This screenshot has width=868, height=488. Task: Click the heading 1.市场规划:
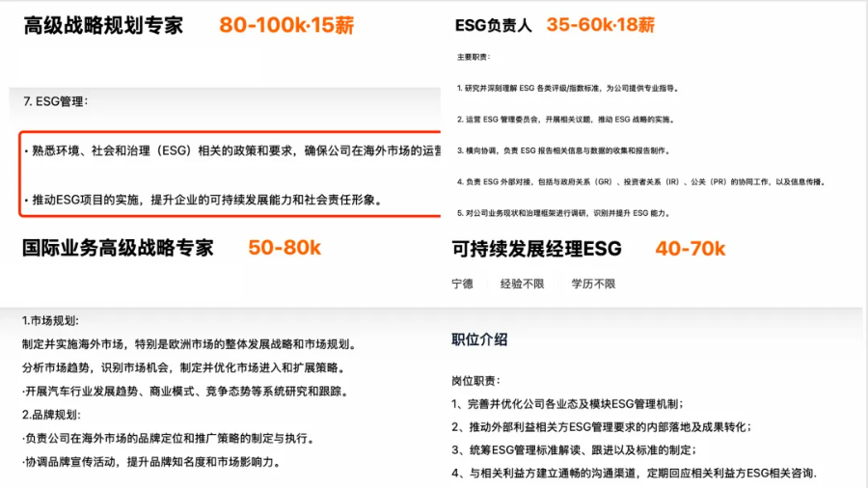click(50, 321)
